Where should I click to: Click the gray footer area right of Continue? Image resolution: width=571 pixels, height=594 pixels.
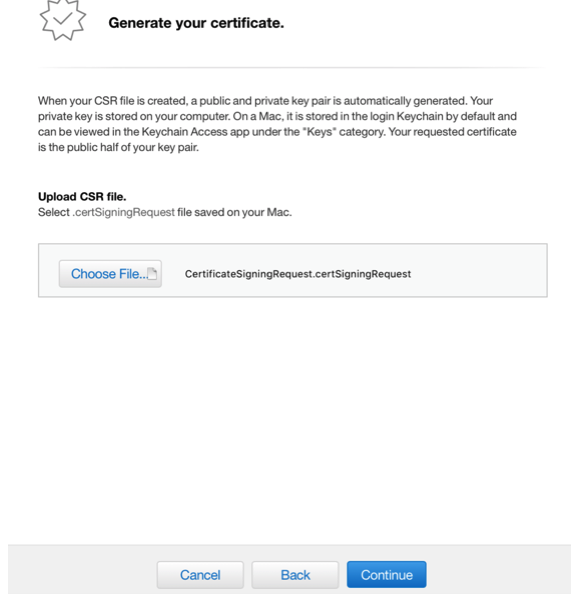(498, 569)
